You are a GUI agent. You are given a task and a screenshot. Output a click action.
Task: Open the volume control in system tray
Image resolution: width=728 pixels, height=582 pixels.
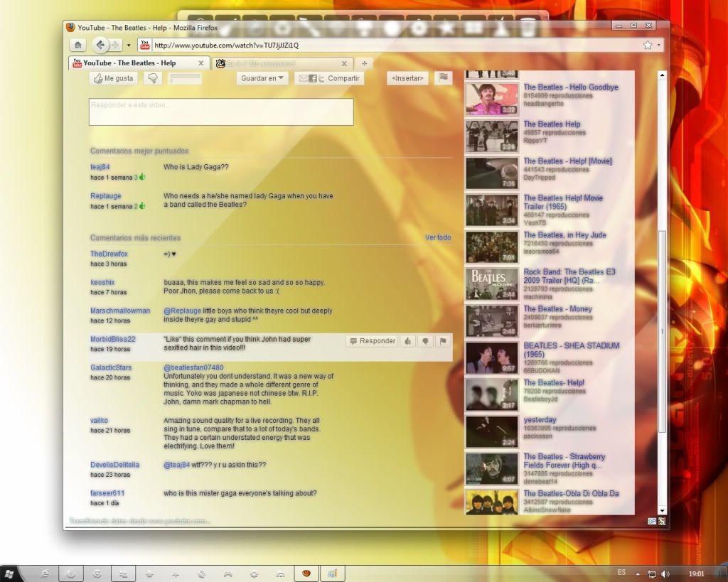point(665,573)
